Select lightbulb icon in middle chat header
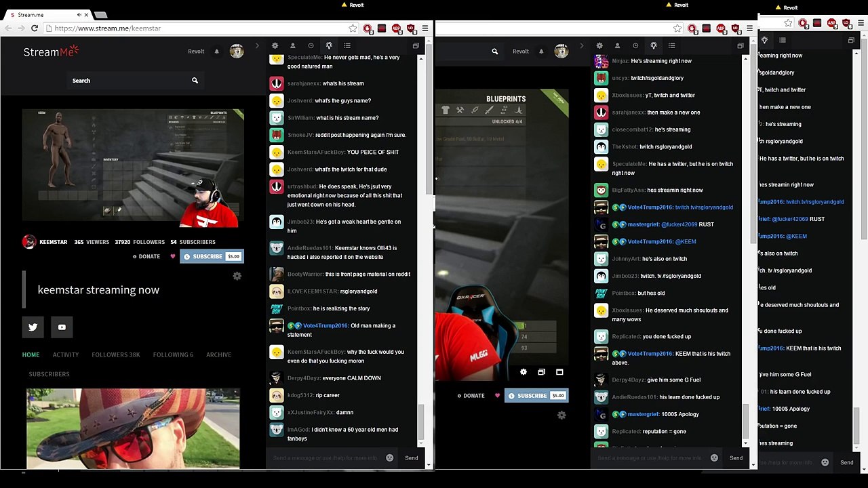 (x=654, y=45)
